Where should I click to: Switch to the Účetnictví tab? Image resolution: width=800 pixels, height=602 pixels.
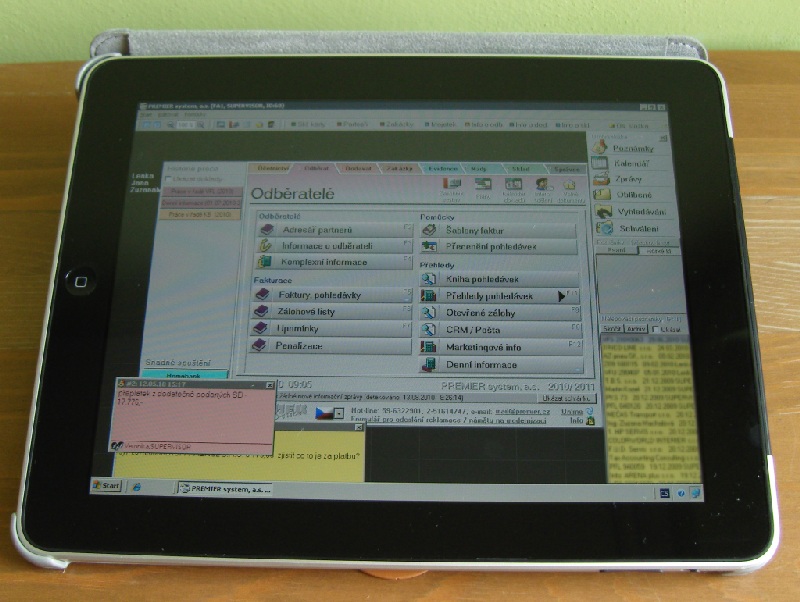pos(269,168)
